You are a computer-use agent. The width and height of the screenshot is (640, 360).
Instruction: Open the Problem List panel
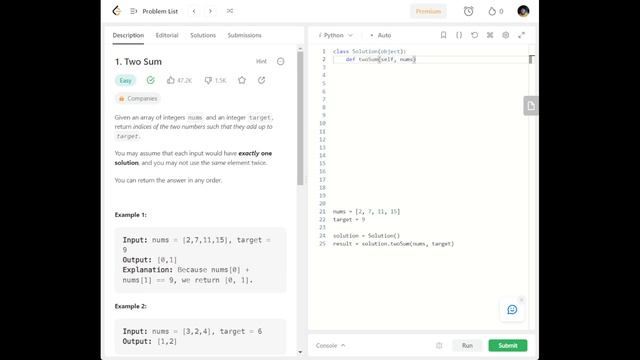click(x=154, y=11)
